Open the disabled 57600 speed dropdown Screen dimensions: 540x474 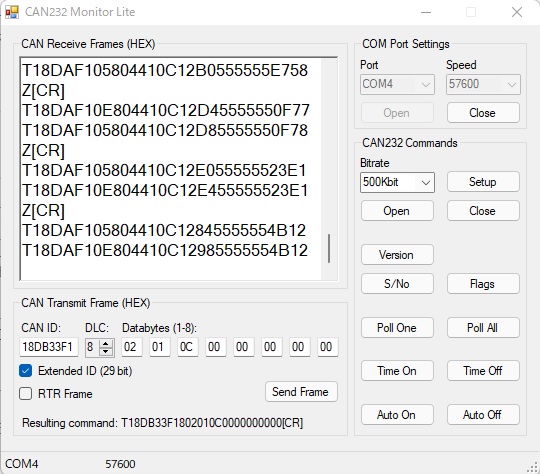coord(484,84)
